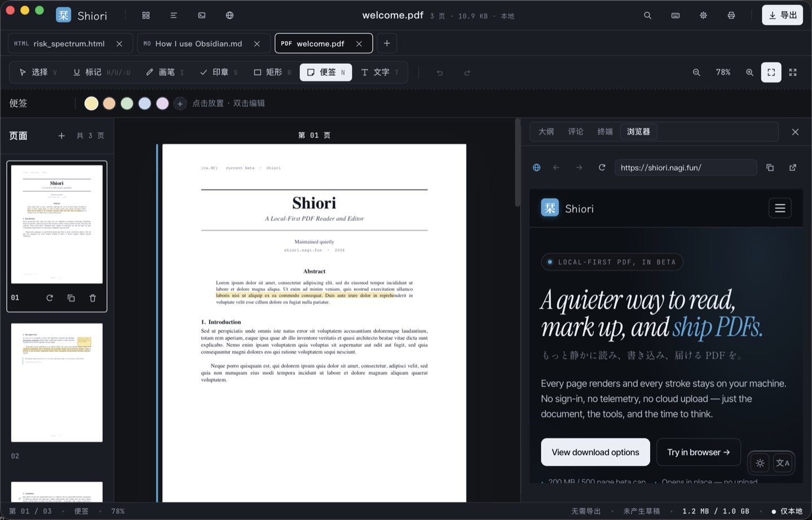
Task: Click the browser forward arrow
Action: point(579,168)
